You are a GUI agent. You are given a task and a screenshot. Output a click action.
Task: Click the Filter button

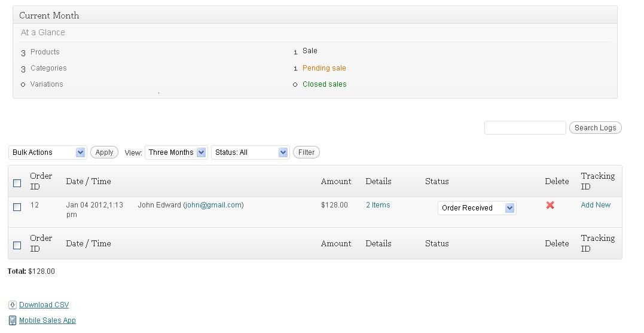(306, 152)
